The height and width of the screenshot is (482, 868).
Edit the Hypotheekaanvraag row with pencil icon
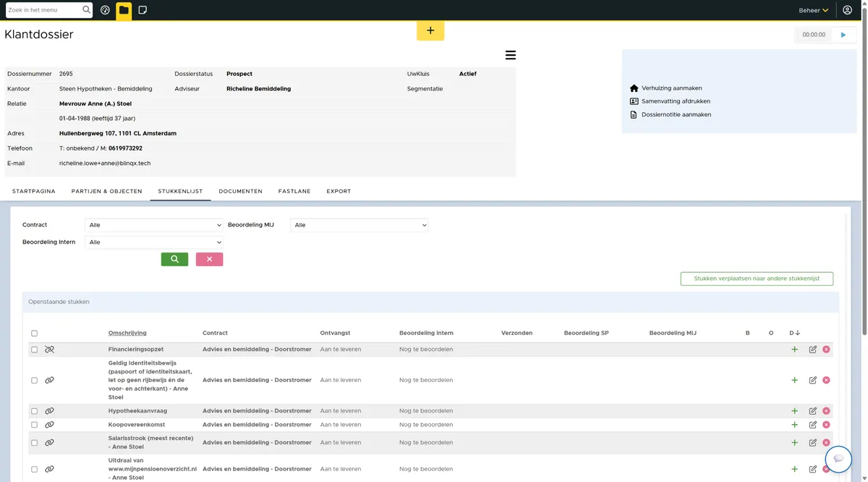pyautogui.click(x=813, y=411)
